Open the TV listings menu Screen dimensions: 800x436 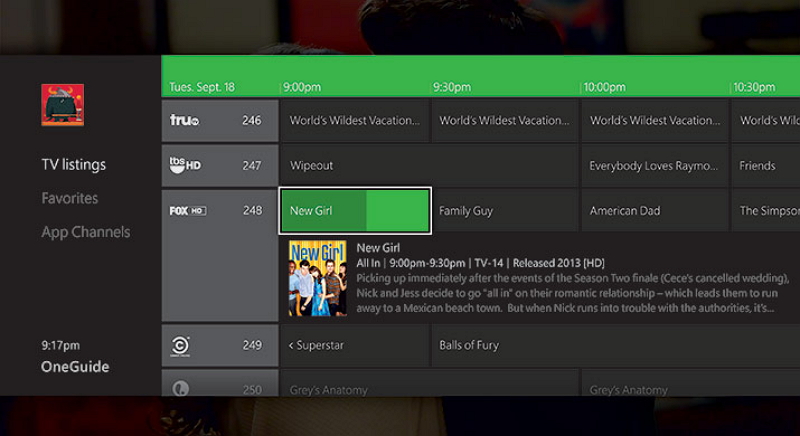74,165
